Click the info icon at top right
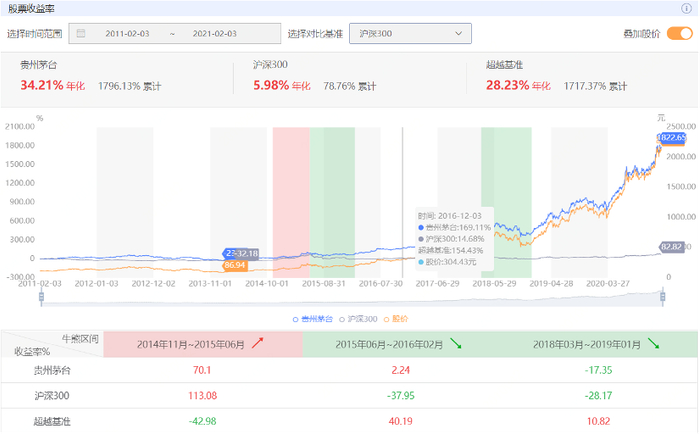 click(686, 8)
